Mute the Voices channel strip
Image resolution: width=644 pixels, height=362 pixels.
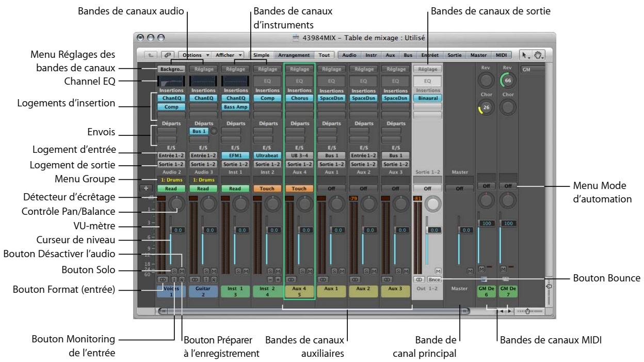coord(182,271)
